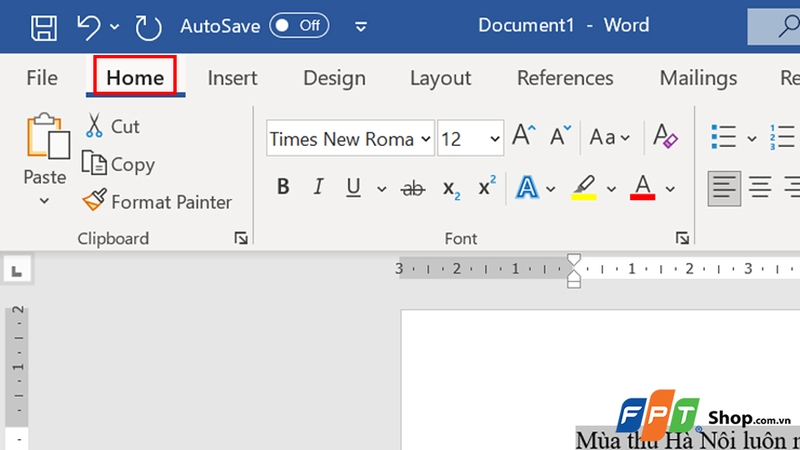800x450 pixels.
Task: Open the font size dropdown
Action: tap(495, 139)
